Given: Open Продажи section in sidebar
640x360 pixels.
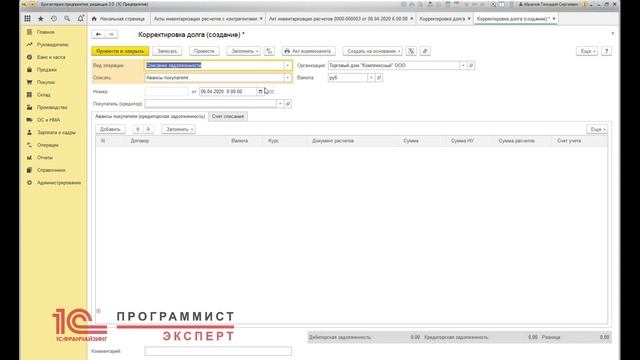Looking at the screenshot, I should coord(47,70).
